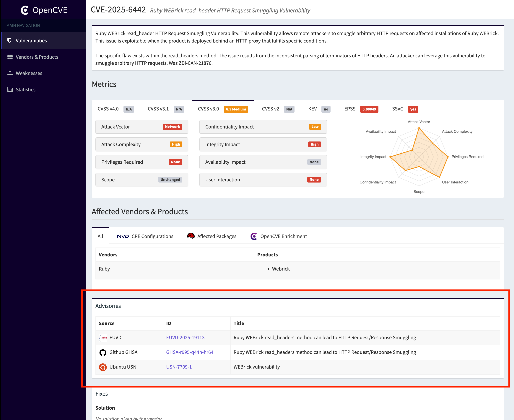Click the radar chart Scope label
The image size is (514, 420).
(x=419, y=192)
